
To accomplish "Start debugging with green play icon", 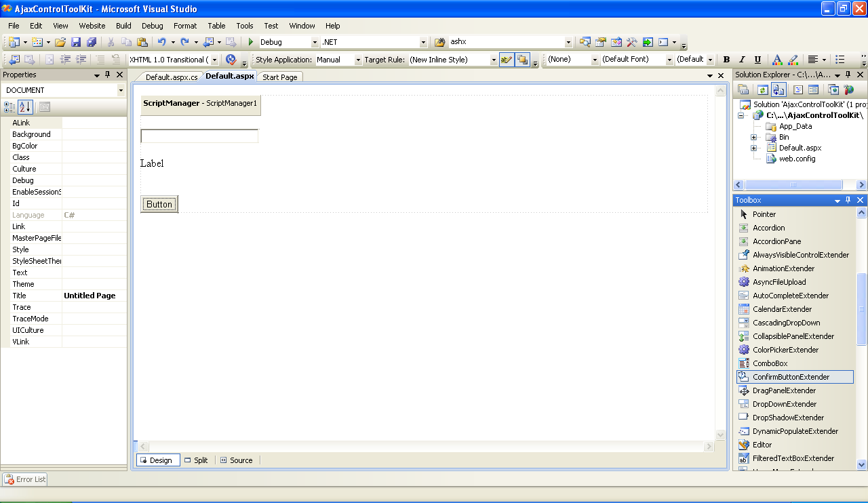I will coord(251,42).
